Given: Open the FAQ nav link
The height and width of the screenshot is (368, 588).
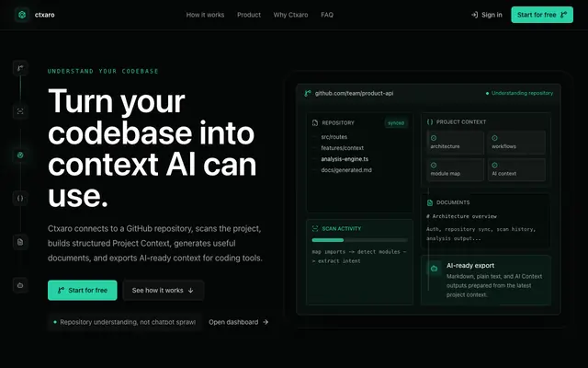Looking at the screenshot, I should click(327, 15).
